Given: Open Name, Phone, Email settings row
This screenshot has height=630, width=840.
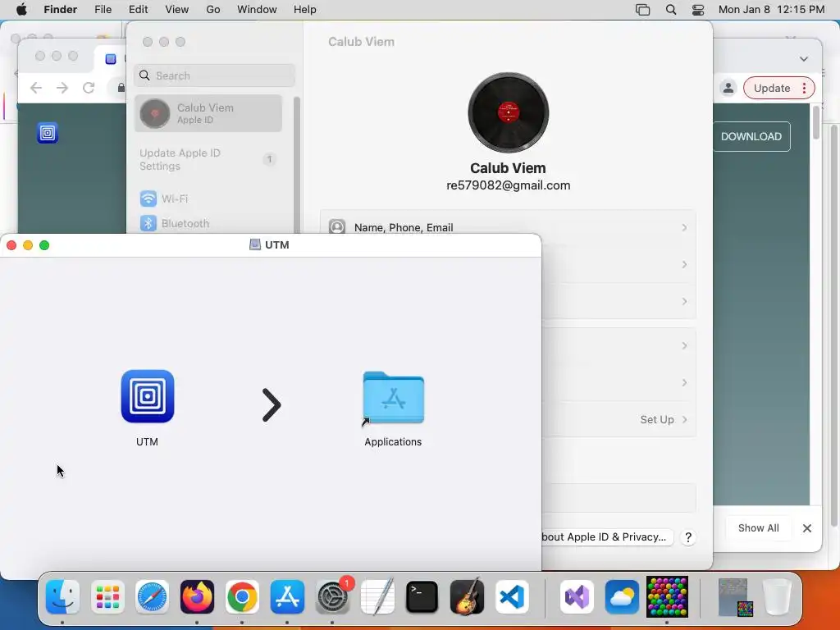Looking at the screenshot, I should coord(508,227).
